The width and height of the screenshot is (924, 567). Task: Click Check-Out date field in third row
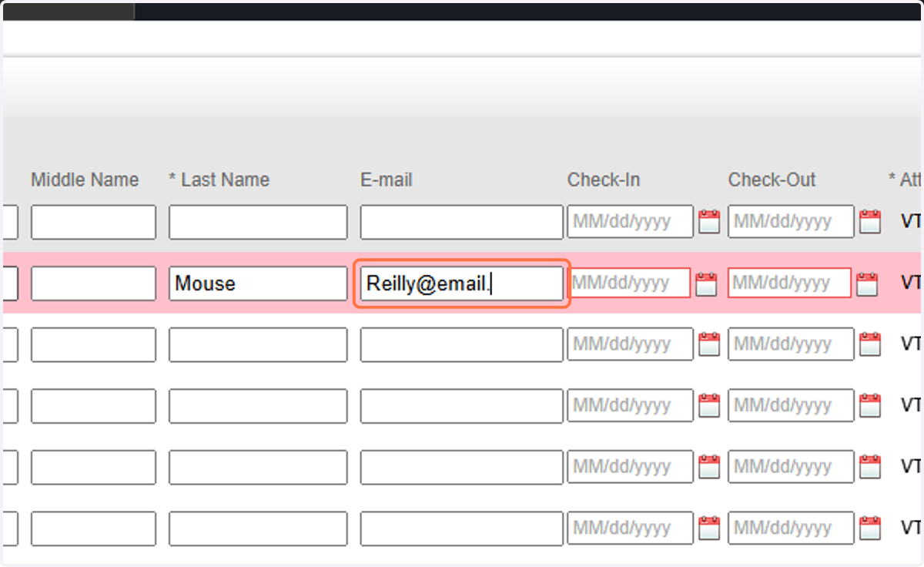click(792, 344)
